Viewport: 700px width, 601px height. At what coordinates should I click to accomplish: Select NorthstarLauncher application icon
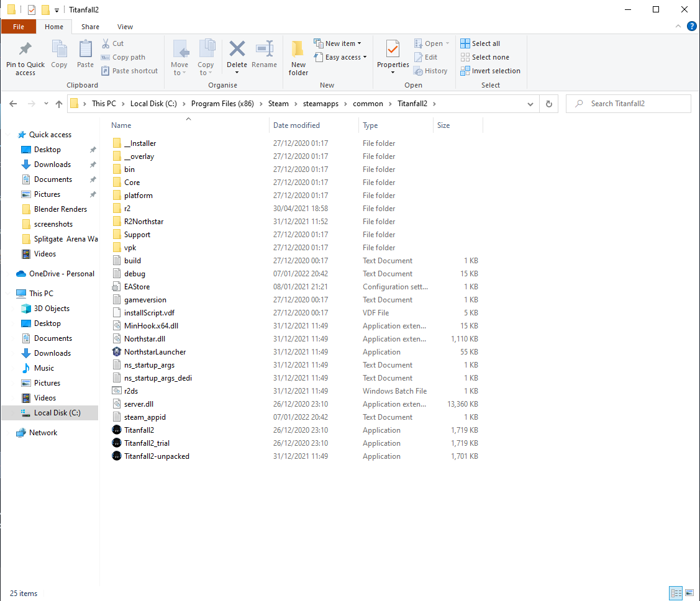117,351
